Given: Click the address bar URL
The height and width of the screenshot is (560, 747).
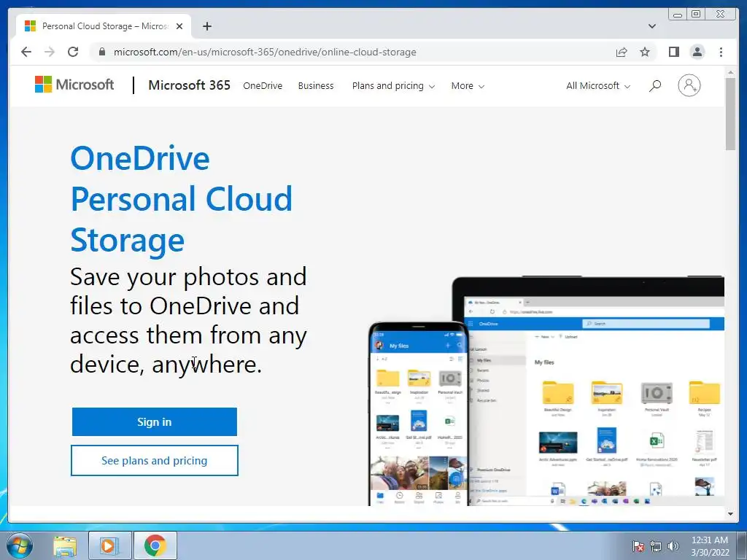Looking at the screenshot, I should (265, 52).
